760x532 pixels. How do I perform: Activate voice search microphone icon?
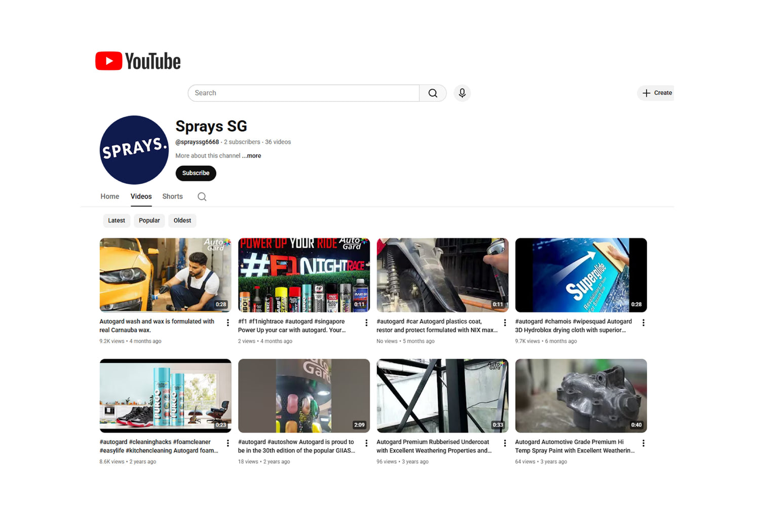tap(462, 93)
